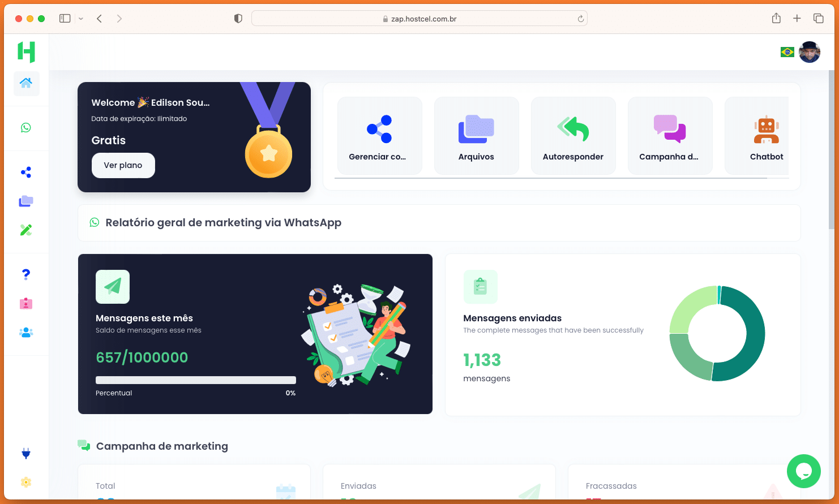The width and height of the screenshot is (839, 504).
Task: Click the WhatsApp icon beside Relatório geral
Action: pos(95,223)
